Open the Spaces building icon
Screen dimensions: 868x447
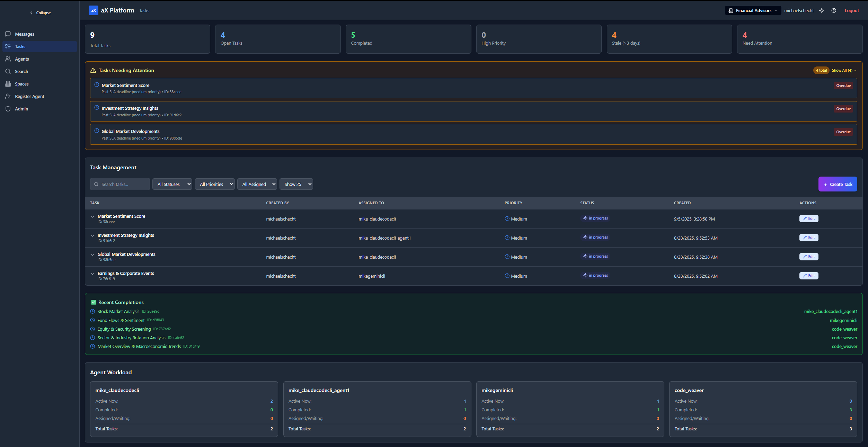click(8, 84)
